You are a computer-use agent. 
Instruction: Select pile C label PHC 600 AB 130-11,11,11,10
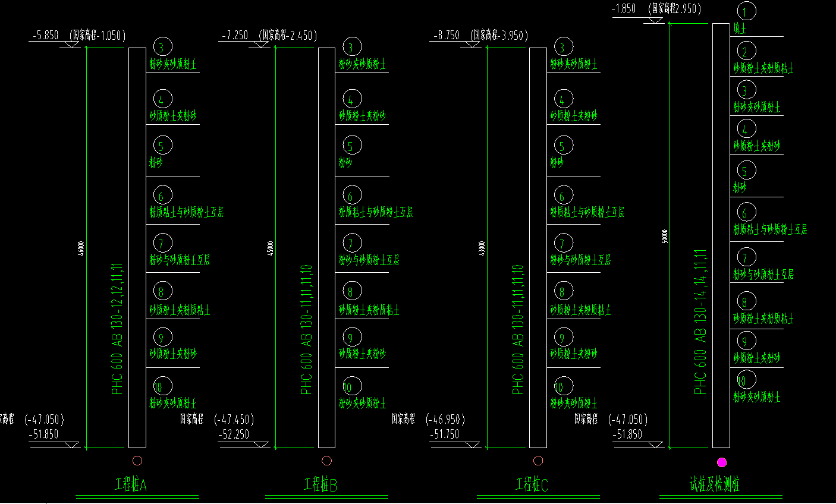[x=518, y=329]
